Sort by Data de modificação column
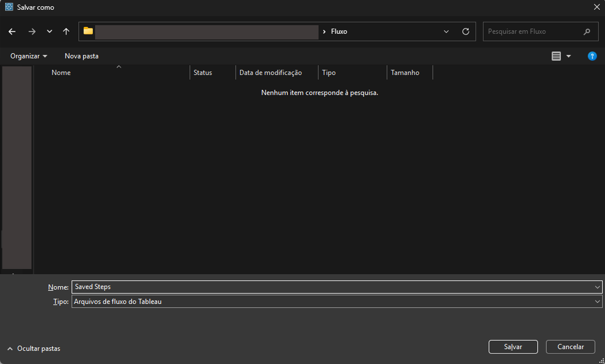605x364 pixels. pyautogui.click(x=270, y=73)
